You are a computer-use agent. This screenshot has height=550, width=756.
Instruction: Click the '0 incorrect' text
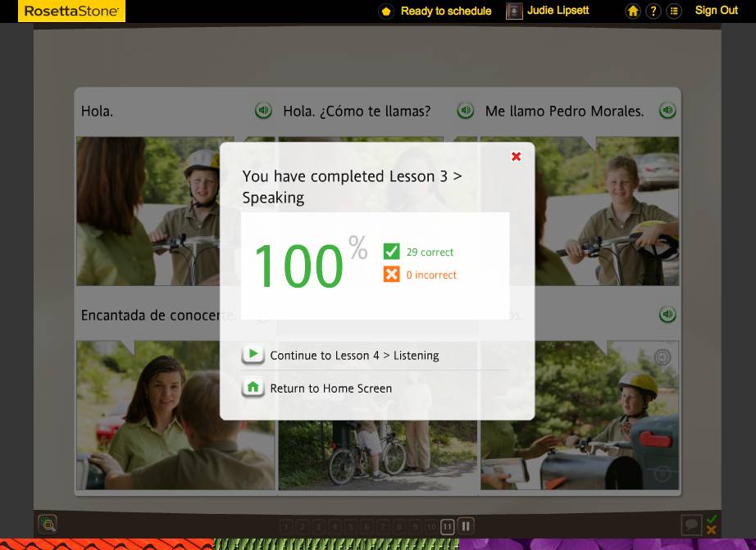coord(431,275)
